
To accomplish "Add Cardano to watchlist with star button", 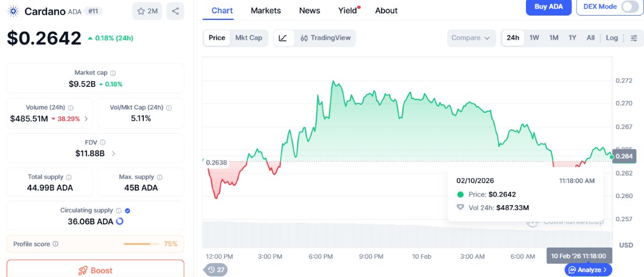I will click(147, 11).
